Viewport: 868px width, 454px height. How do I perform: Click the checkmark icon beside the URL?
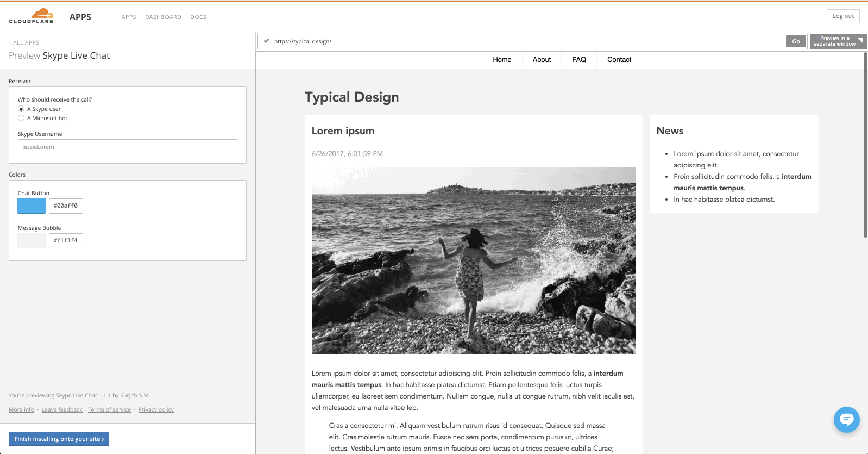(266, 41)
